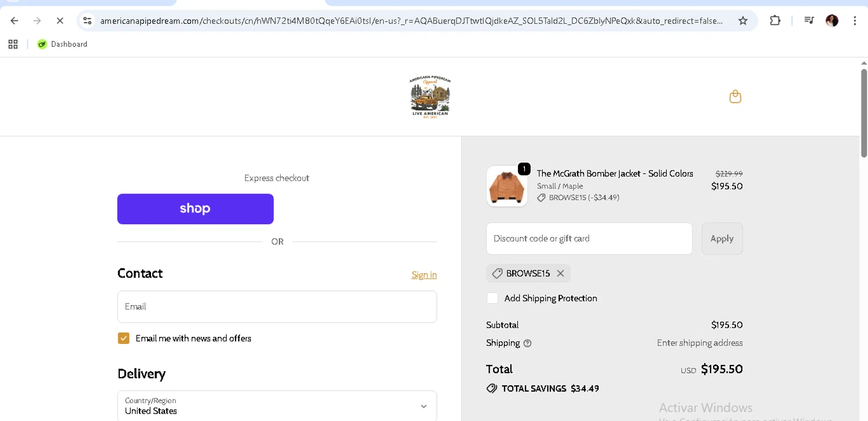
Task: Focus the Email input field
Action: pyautogui.click(x=277, y=307)
